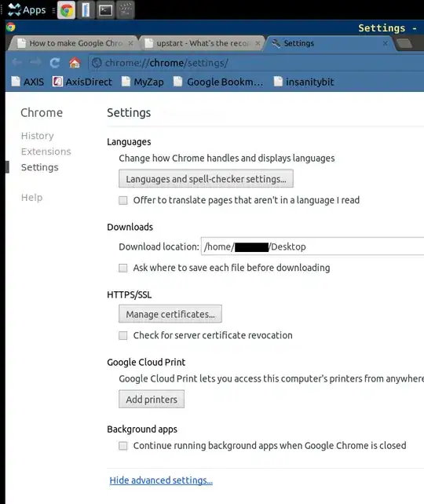
Task: Click the blue ruler app icon in panel
Action: coord(86,10)
